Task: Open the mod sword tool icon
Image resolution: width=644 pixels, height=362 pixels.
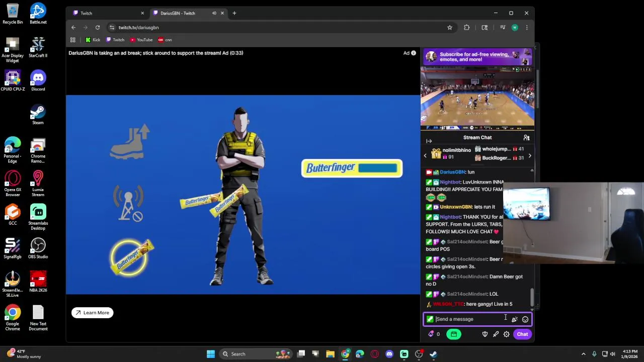Action: 496,334
